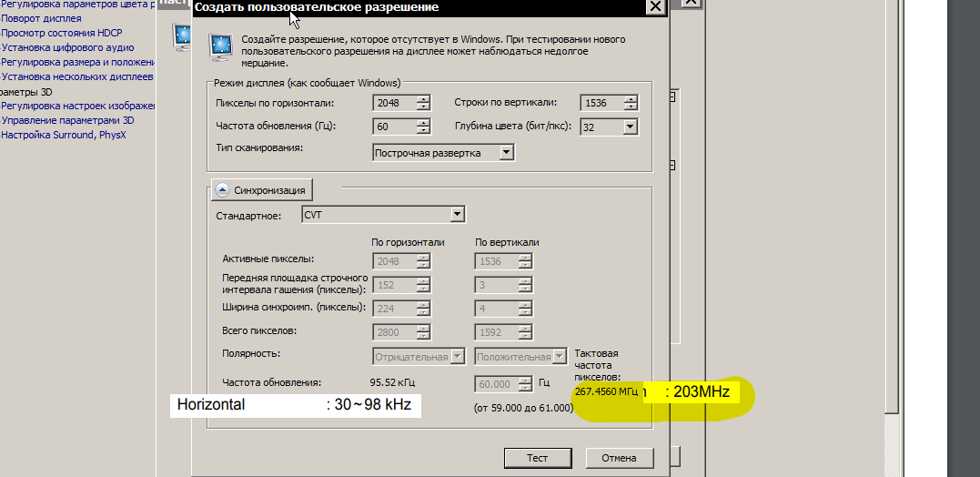The width and height of the screenshot is (980, 477).
Task: Open Настройка Surround, PhysX link
Action: pyautogui.click(x=64, y=135)
